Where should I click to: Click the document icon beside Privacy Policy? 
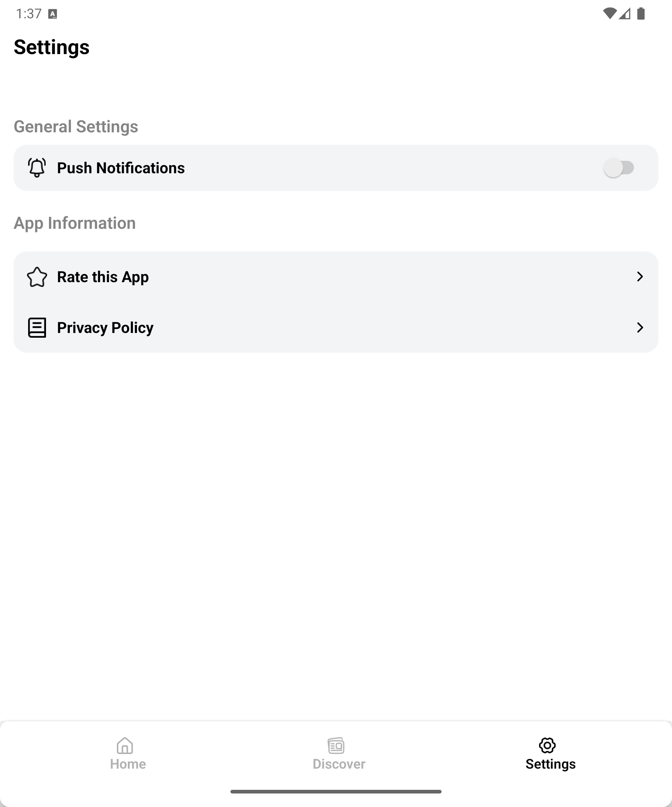(x=37, y=327)
